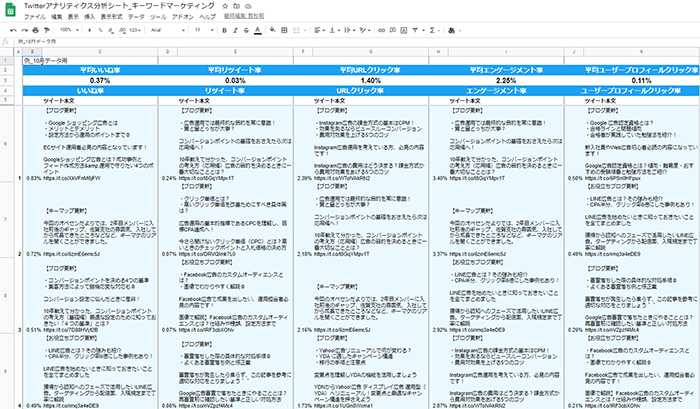Open the ツール menu
The height and width of the screenshot is (409, 700).
pyautogui.click(x=158, y=17)
